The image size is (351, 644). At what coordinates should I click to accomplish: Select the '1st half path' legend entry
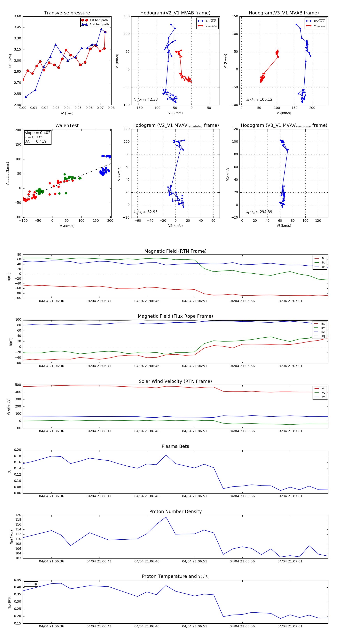tap(95, 20)
